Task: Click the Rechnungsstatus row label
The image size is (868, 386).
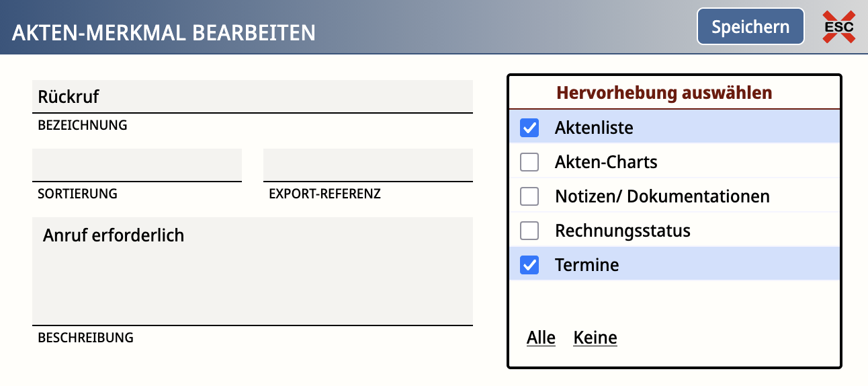Action: [622, 231]
